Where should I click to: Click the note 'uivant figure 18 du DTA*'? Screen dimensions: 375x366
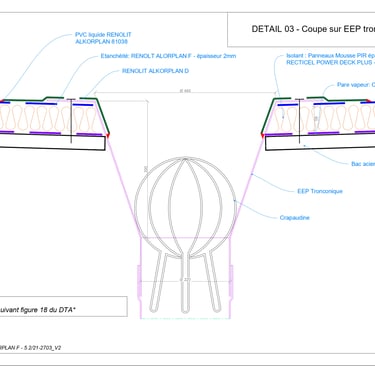pos(38,310)
